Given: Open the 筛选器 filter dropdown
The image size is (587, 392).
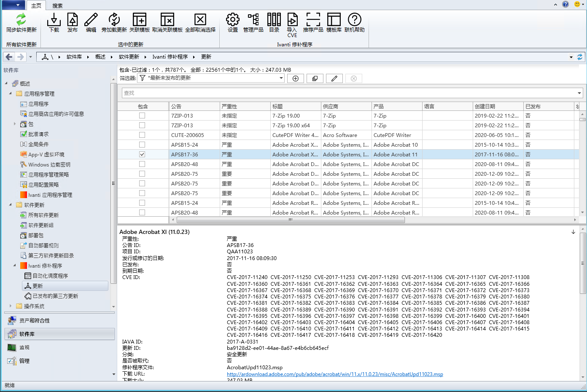Looking at the screenshot, I should point(281,78).
